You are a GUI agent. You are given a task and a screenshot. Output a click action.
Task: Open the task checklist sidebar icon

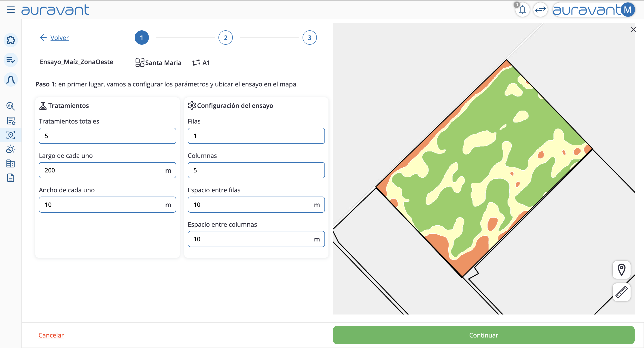11,60
